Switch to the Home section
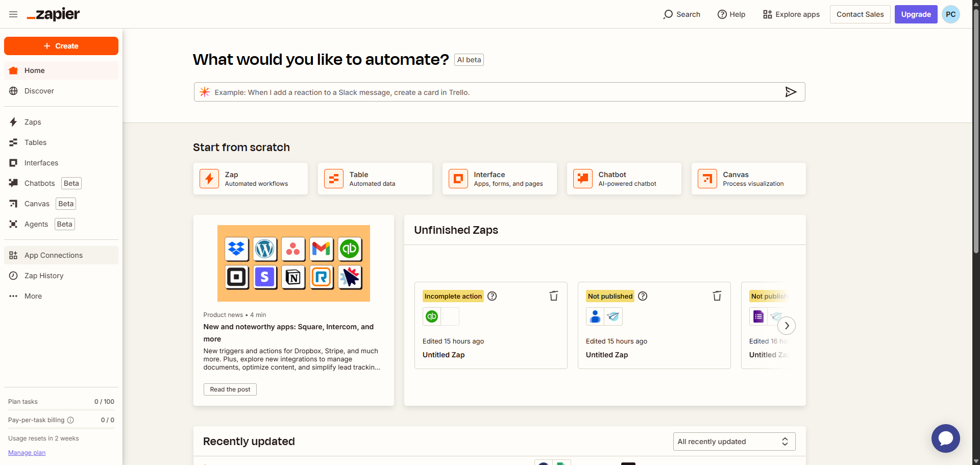Image resolution: width=980 pixels, height=465 pixels. click(34, 70)
